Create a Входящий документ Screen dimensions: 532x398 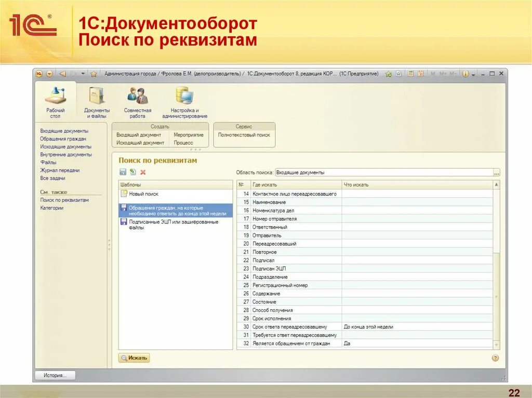pos(139,134)
